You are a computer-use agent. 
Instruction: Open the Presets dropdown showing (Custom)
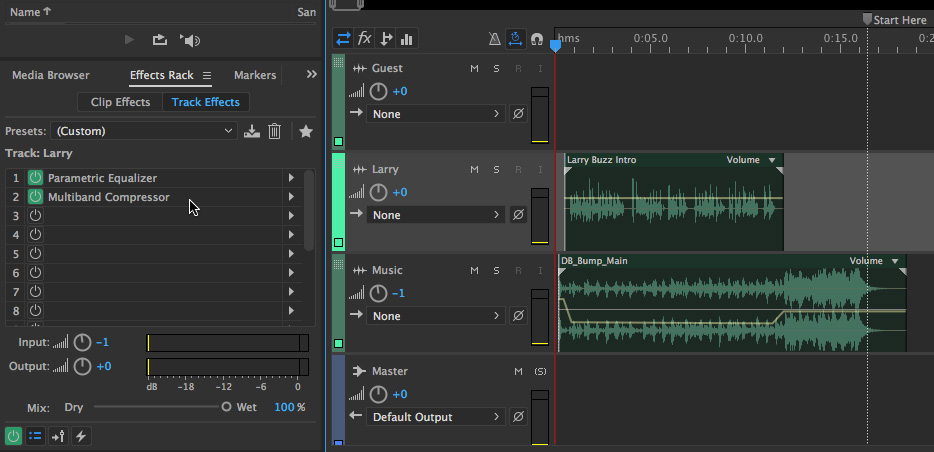tap(144, 131)
